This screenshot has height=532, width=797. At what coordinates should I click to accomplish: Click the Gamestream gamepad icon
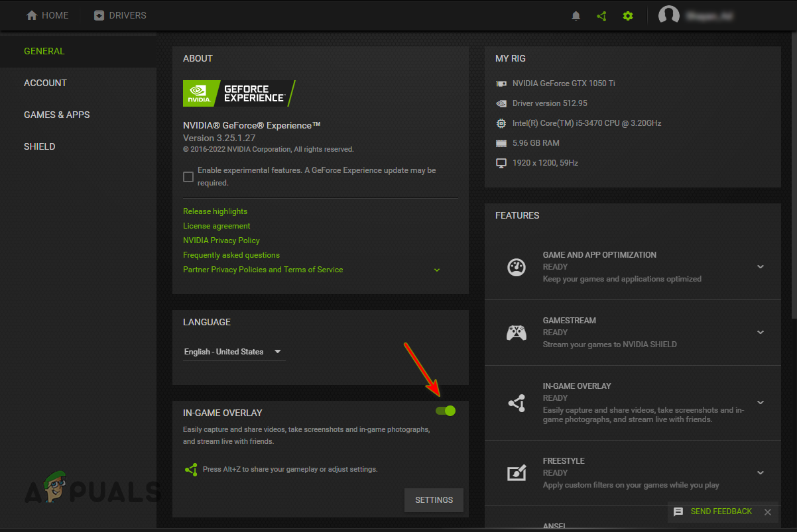(x=517, y=333)
